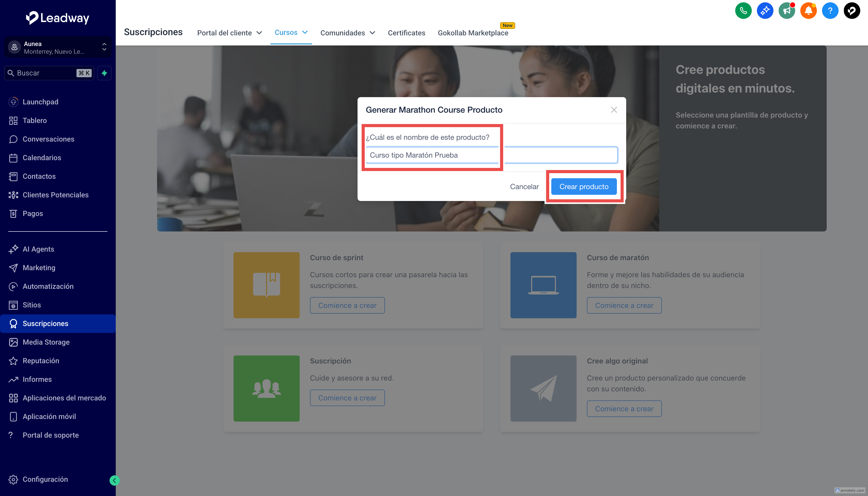Close the Generar Marathon Course dialog
The image size is (868, 496).
point(614,110)
